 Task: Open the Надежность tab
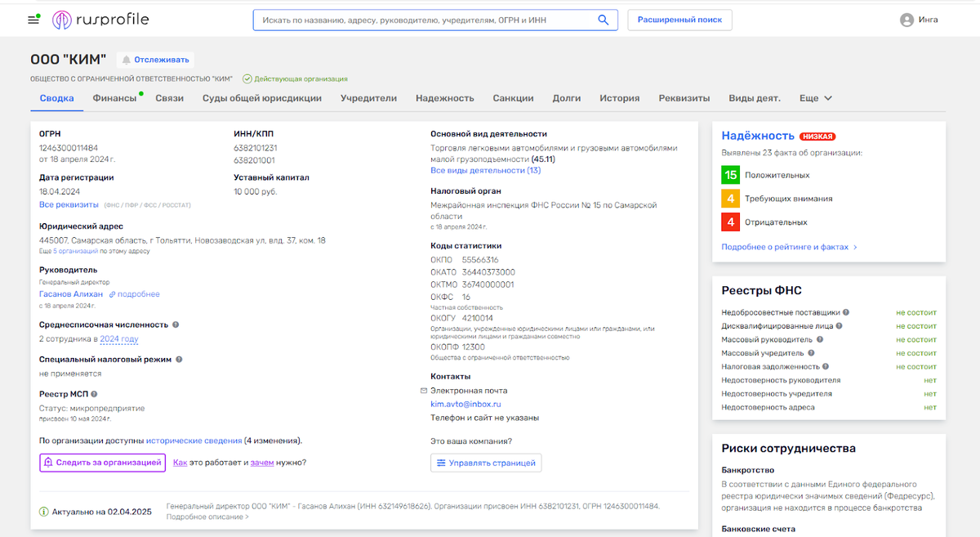445,98
